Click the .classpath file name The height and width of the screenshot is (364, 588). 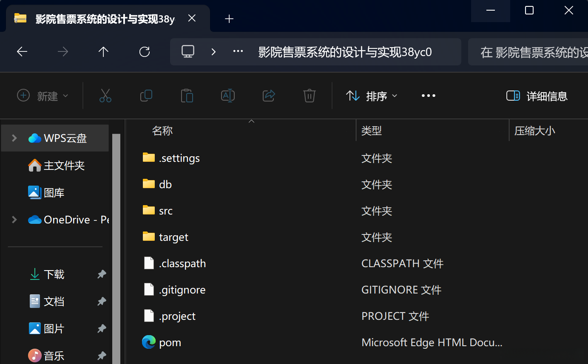point(182,264)
